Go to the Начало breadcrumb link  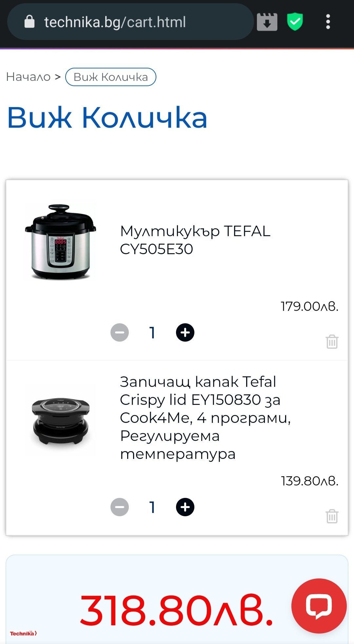pos(28,77)
